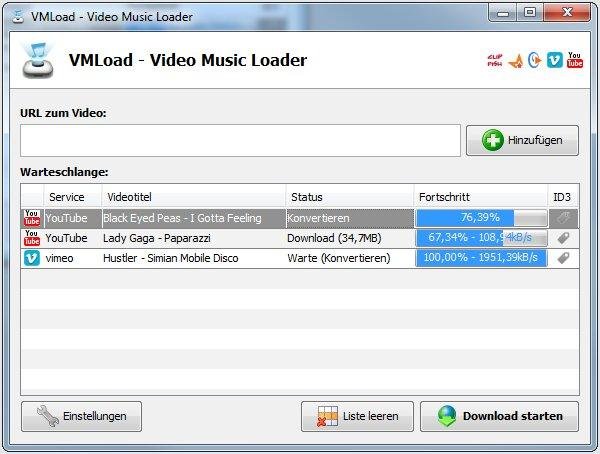Click YouTube icon in Lady Gaga row
The image size is (600, 454).
pos(32,238)
